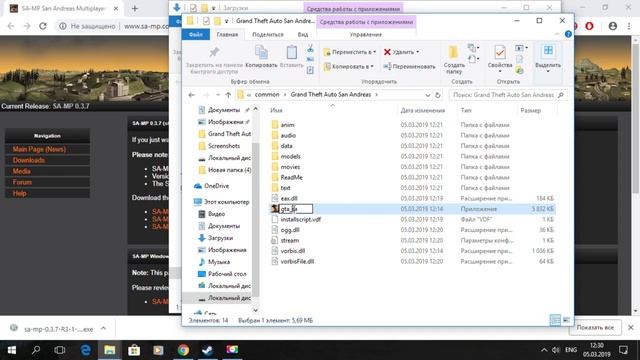This screenshot has height=360, width=640.
Task: Click the Chrome profile avatar icon
Action: 613,26
